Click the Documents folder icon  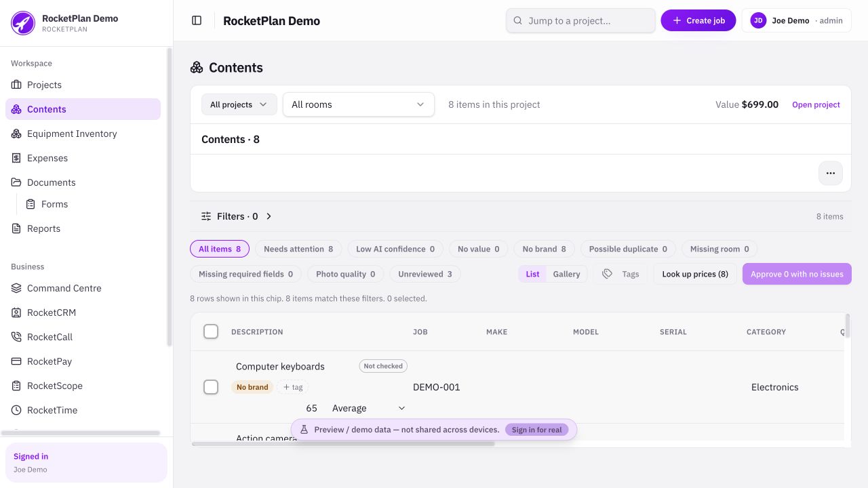tap(16, 182)
